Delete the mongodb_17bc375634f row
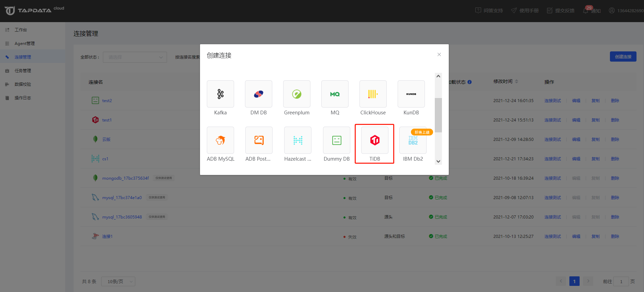The height and width of the screenshot is (292, 644). (615, 178)
